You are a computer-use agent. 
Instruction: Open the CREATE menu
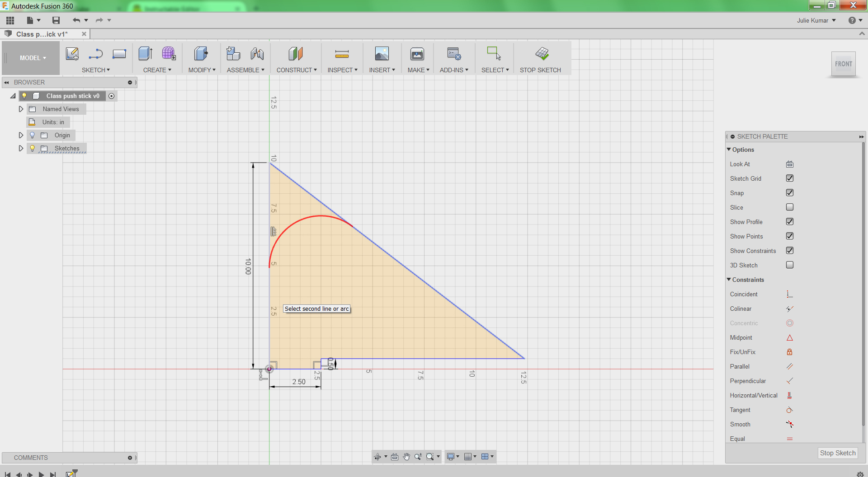[157, 70]
